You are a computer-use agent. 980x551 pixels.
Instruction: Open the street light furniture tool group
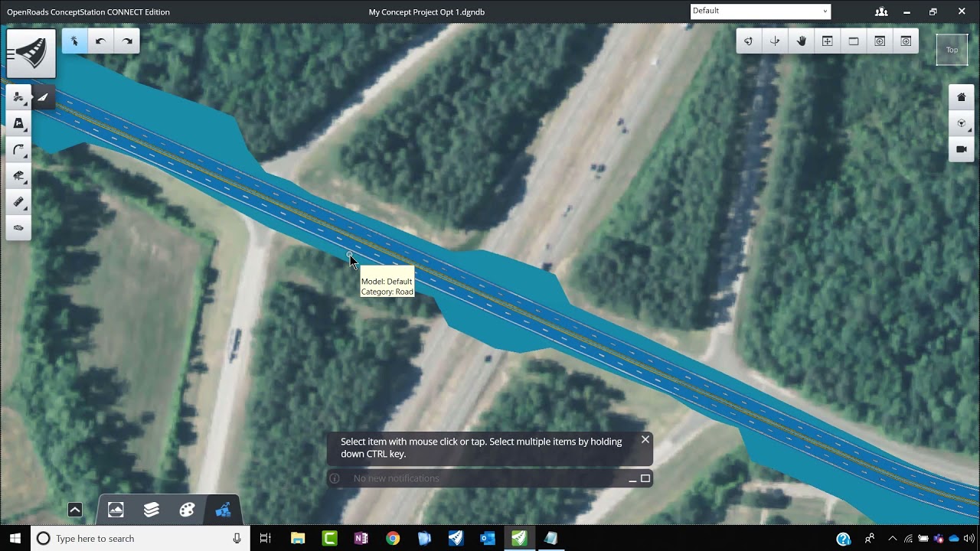click(x=18, y=149)
